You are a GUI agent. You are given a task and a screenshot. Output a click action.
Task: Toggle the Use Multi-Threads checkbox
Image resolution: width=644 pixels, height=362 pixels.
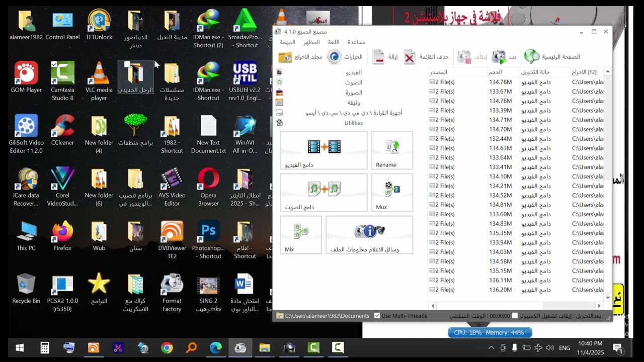pyautogui.click(x=377, y=316)
